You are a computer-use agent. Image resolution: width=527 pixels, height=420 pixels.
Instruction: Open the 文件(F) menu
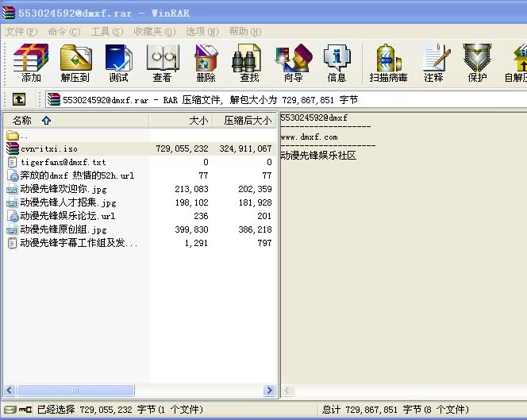tap(21, 32)
